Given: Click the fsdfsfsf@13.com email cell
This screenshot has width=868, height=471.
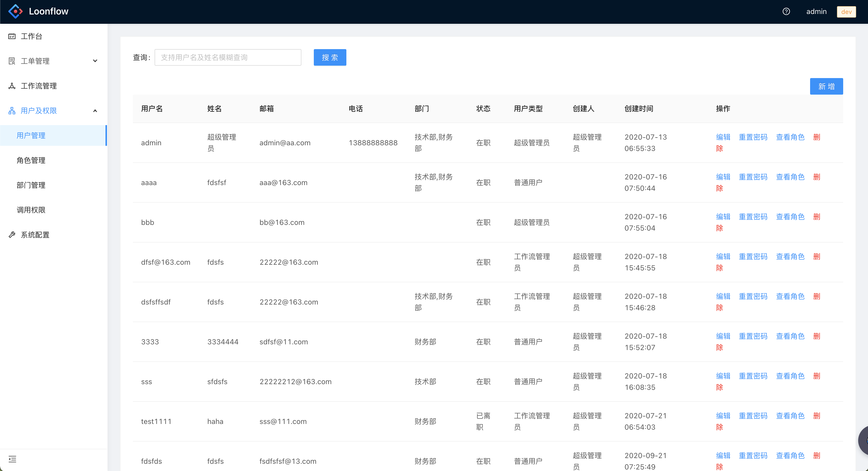Looking at the screenshot, I should click(x=288, y=461).
